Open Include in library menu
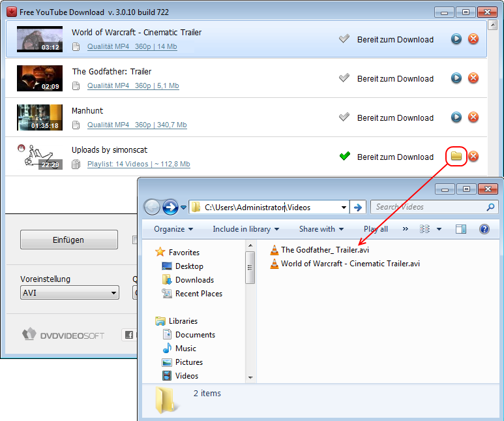The image size is (504, 421). click(246, 229)
